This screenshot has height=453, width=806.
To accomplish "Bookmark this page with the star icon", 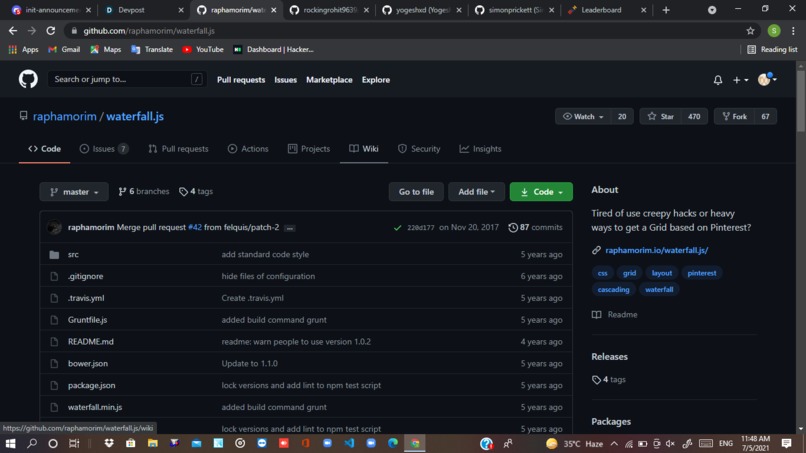I will 750,31.
